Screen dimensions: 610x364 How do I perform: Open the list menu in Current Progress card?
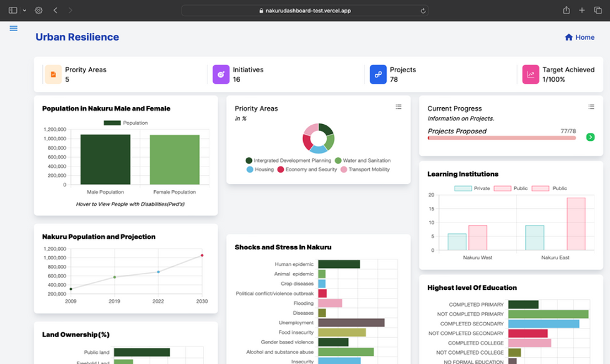pyautogui.click(x=591, y=107)
